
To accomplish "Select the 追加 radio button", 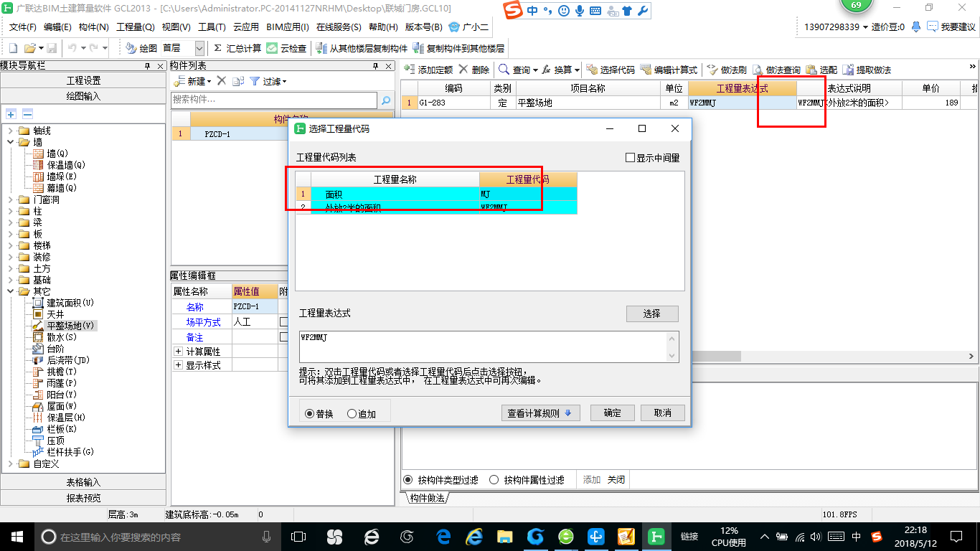I will tap(352, 413).
